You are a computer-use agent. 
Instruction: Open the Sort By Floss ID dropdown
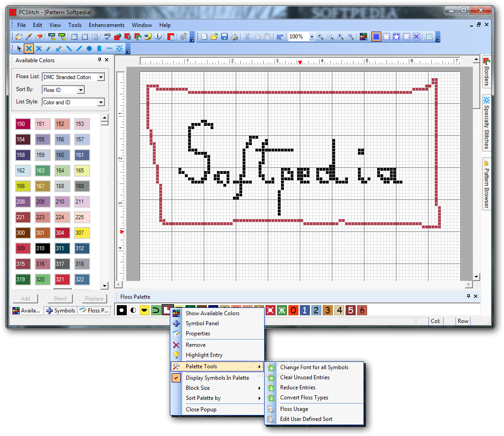click(81, 90)
